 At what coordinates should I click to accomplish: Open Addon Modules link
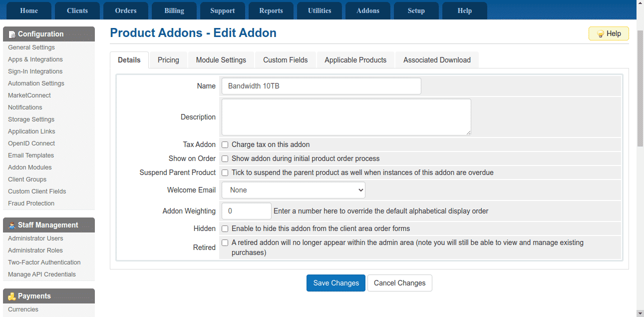(x=30, y=167)
